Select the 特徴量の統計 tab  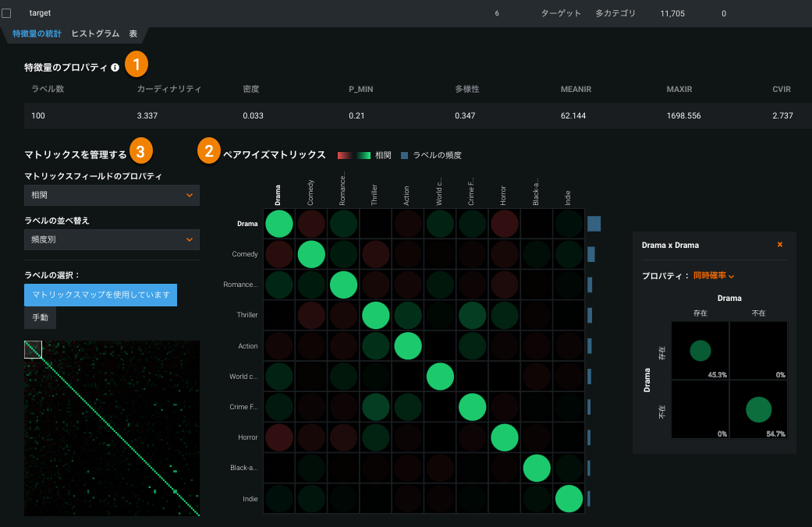click(x=37, y=34)
